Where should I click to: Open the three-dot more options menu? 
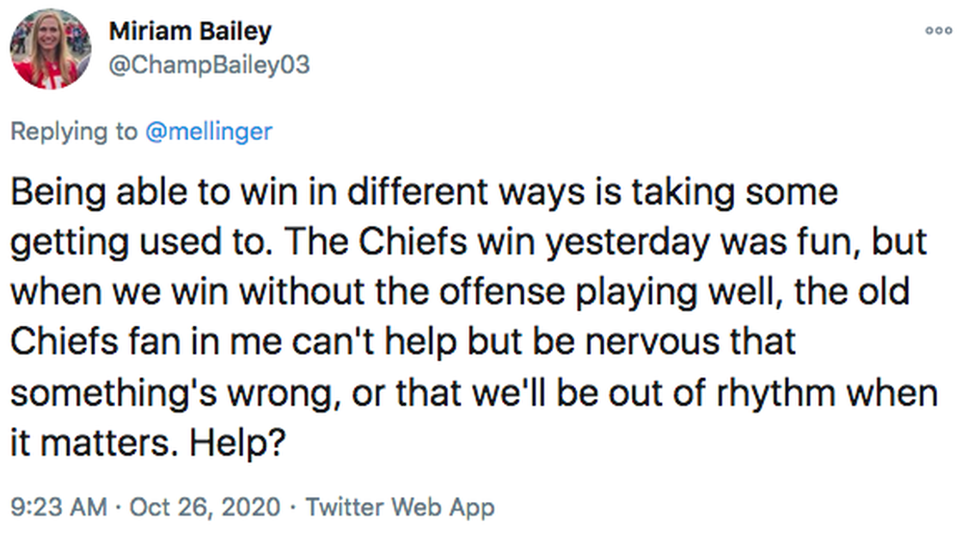tap(939, 31)
